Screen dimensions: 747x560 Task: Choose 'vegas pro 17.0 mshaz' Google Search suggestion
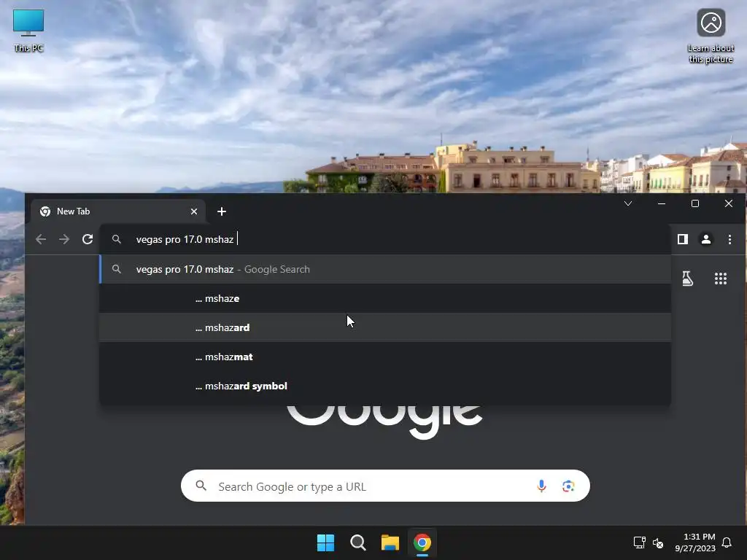point(385,269)
